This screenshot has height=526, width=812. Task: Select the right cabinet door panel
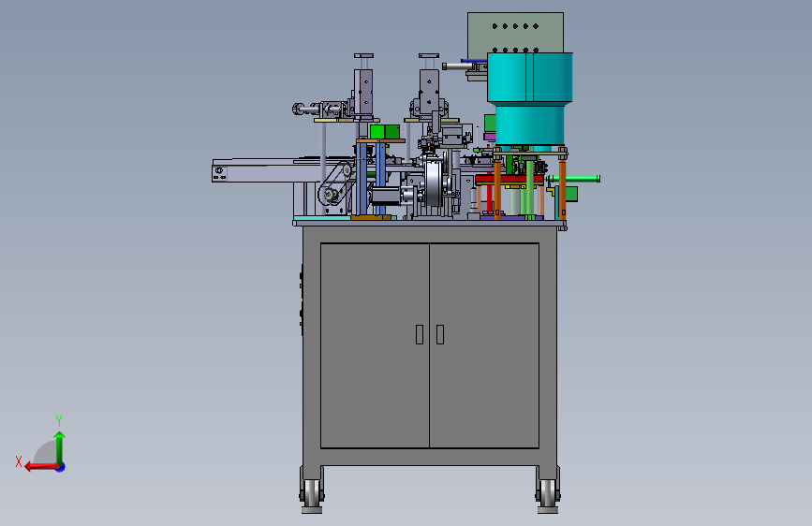[484, 345]
